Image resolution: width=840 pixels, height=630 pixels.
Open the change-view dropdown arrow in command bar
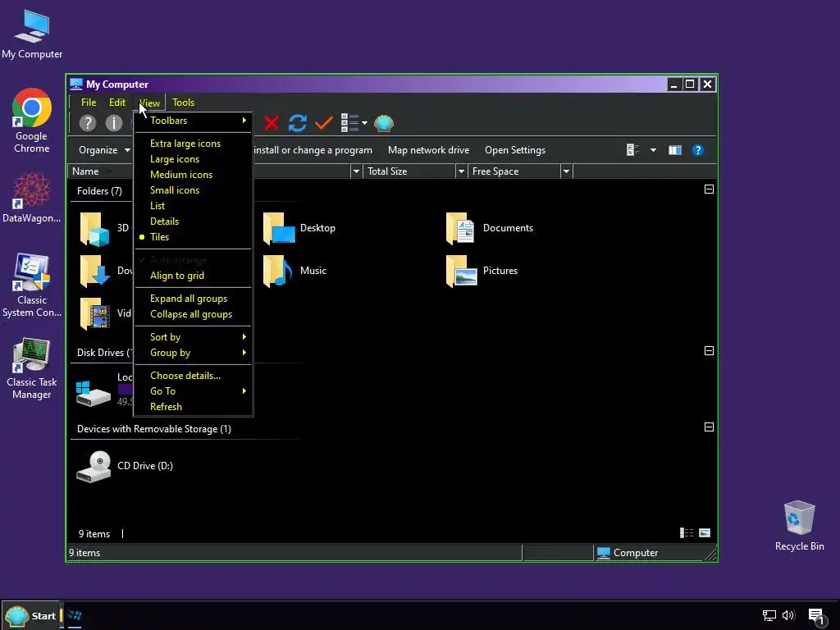[x=653, y=150]
